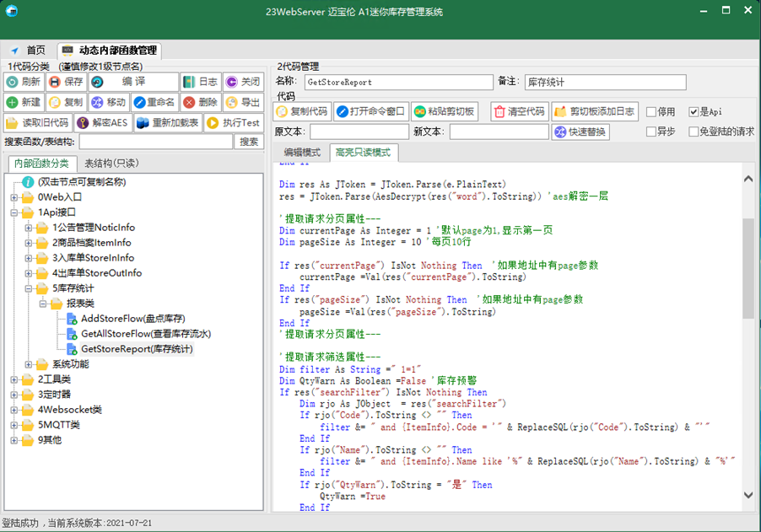Select GetStoreReport(库存统计) function node

tap(137, 349)
